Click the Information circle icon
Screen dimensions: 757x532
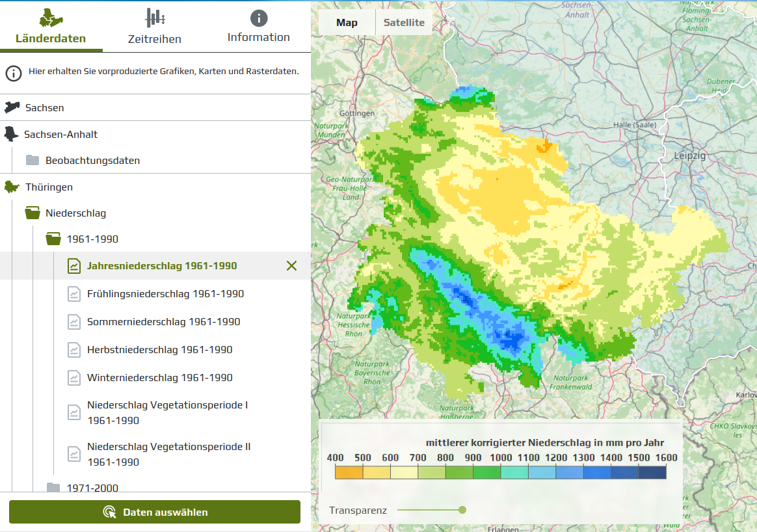(259, 18)
